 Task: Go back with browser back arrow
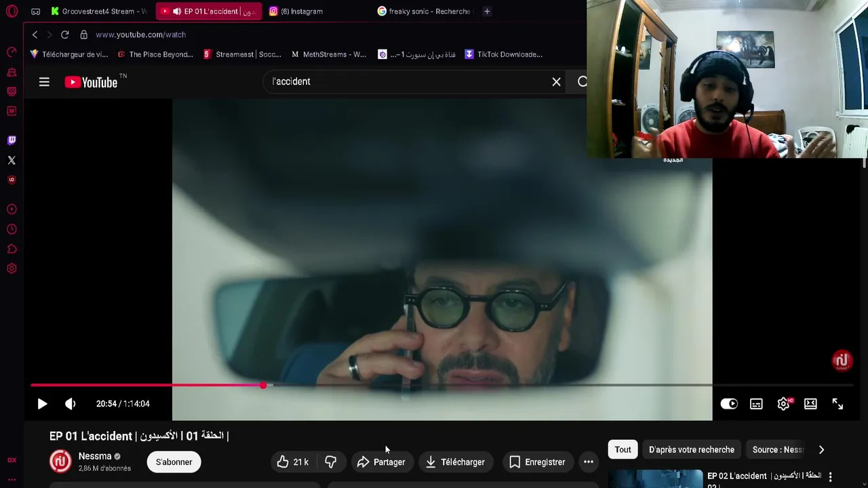click(35, 35)
